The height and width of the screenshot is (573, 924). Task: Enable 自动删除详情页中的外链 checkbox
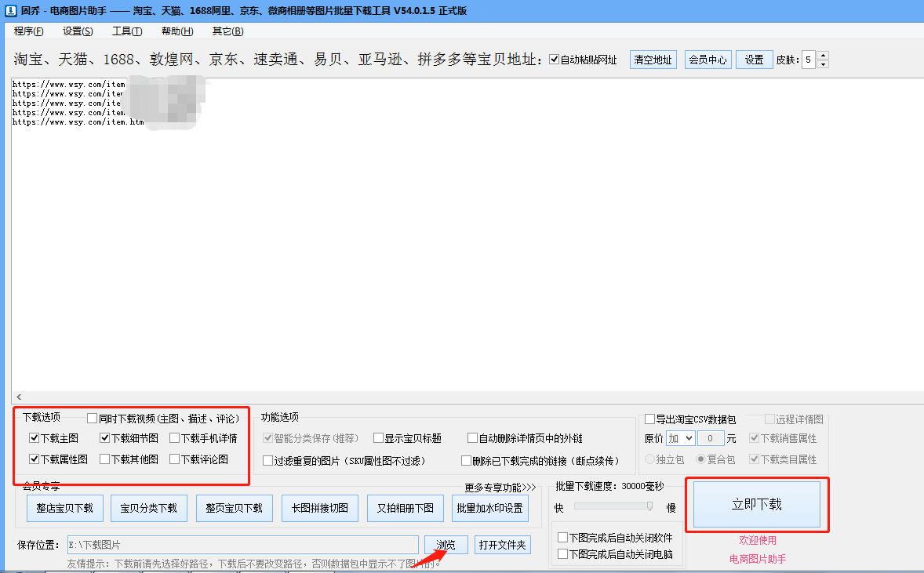tap(472, 438)
